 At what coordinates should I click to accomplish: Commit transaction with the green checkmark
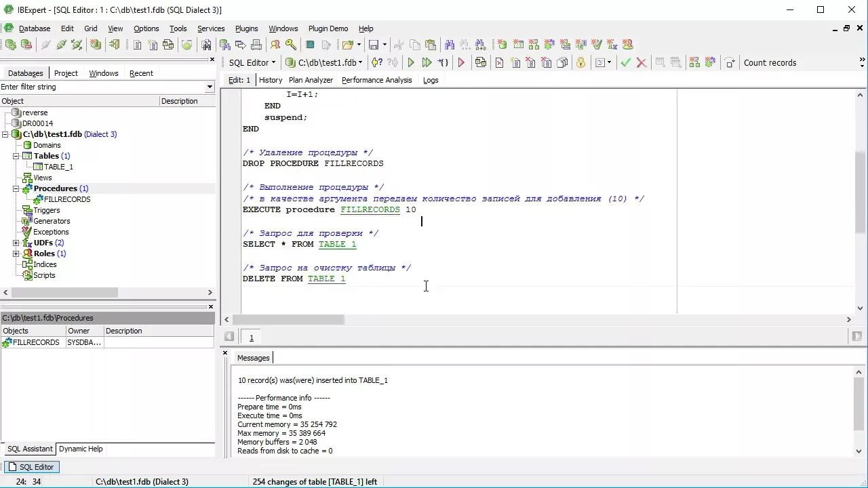(x=626, y=62)
